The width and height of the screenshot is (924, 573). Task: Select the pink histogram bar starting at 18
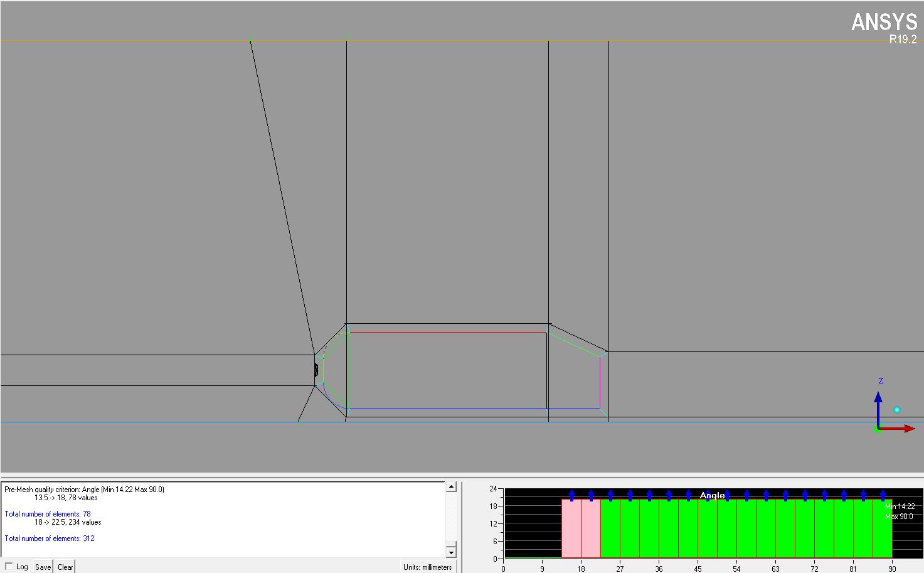point(590,528)
